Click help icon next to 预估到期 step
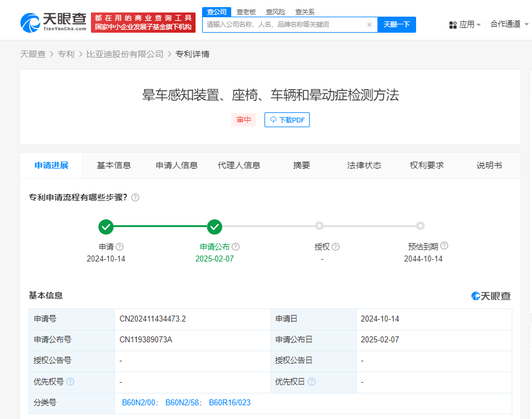Viewport: 532px width, 419px height. 444,246
